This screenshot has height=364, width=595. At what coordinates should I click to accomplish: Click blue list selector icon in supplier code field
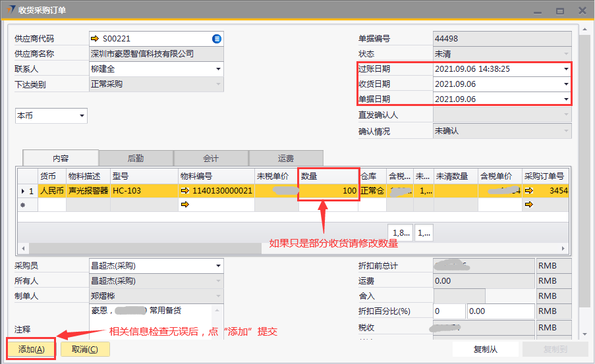(x=217, y=39)
